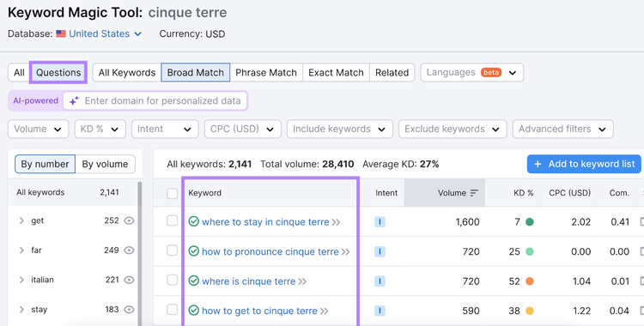The image size is (644, 326).
Task: Expand the 'stay' keyword group
Action: click(21, 310)
